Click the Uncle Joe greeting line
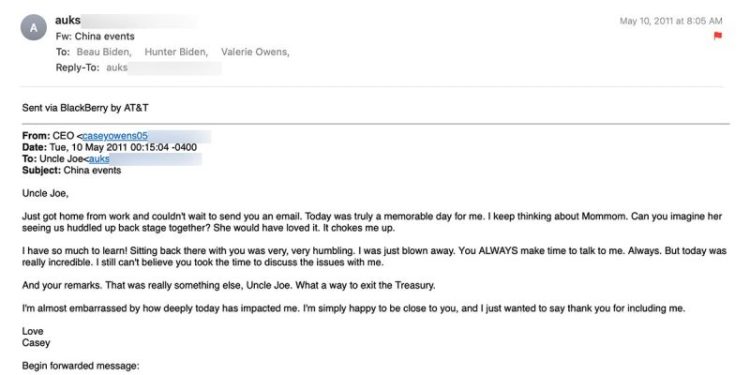 coord(45,193)
